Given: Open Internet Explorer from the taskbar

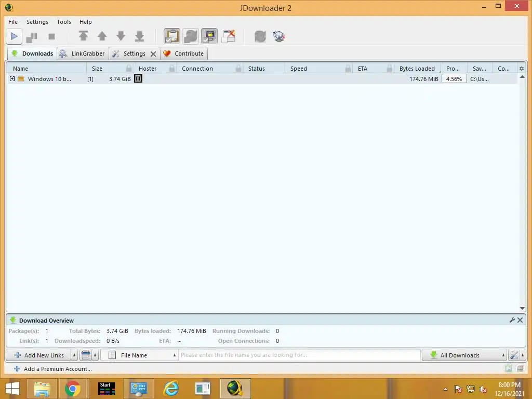Looking at the screenshot, I should pos(170,389).
